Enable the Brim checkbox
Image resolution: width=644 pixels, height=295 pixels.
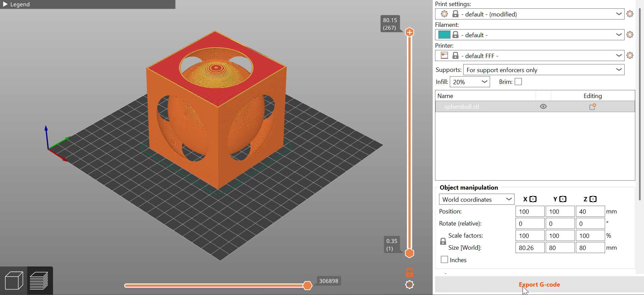click(x=518, y=82)
